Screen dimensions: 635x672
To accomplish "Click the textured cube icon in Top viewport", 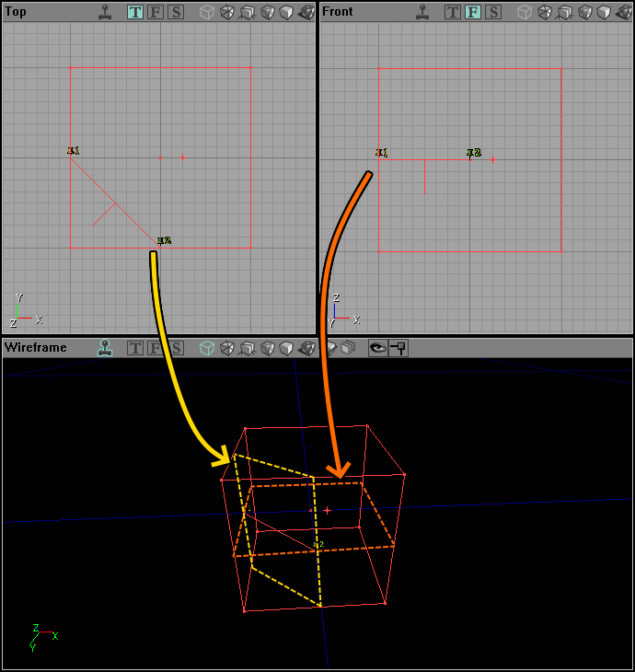I will point(268,12).
